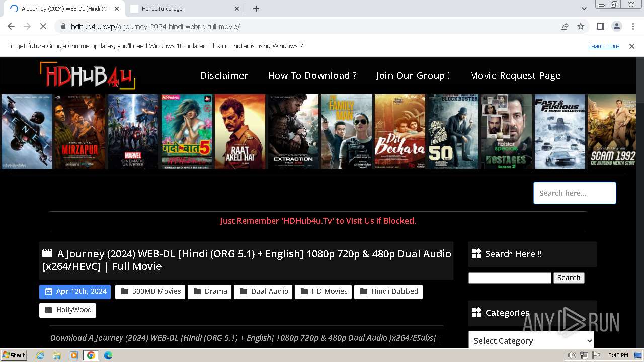Open the Action Center flag icon
644x362 pixels.
[595, 355]
